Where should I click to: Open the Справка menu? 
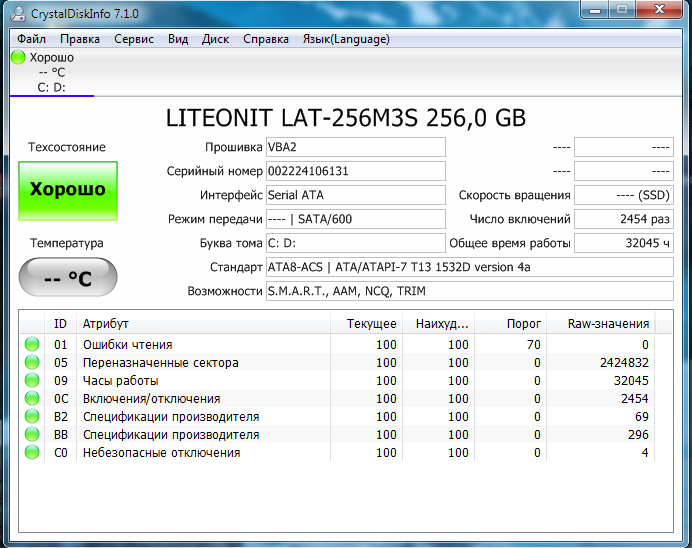coord(266,39)
